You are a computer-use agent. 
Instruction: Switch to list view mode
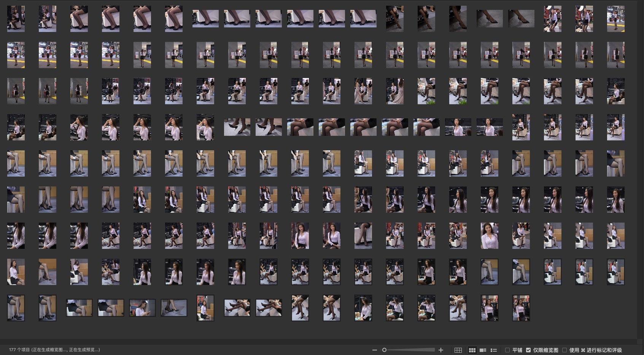coord(494,350)
